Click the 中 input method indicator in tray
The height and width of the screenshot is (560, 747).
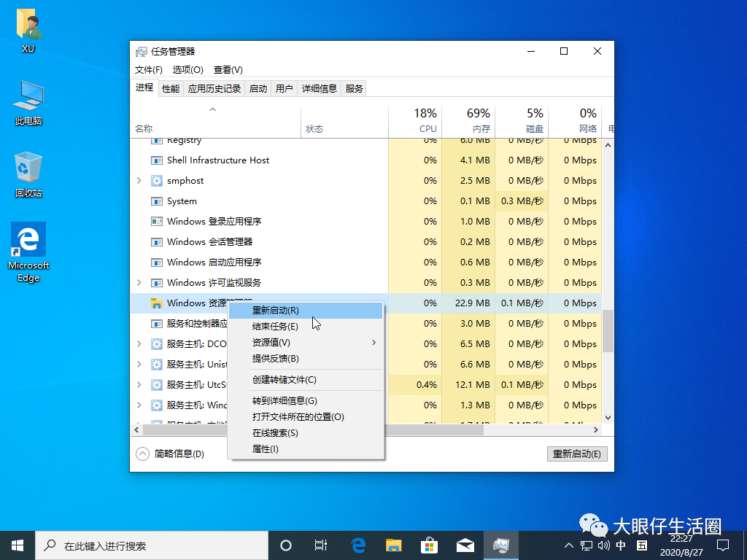click(620, 545)
